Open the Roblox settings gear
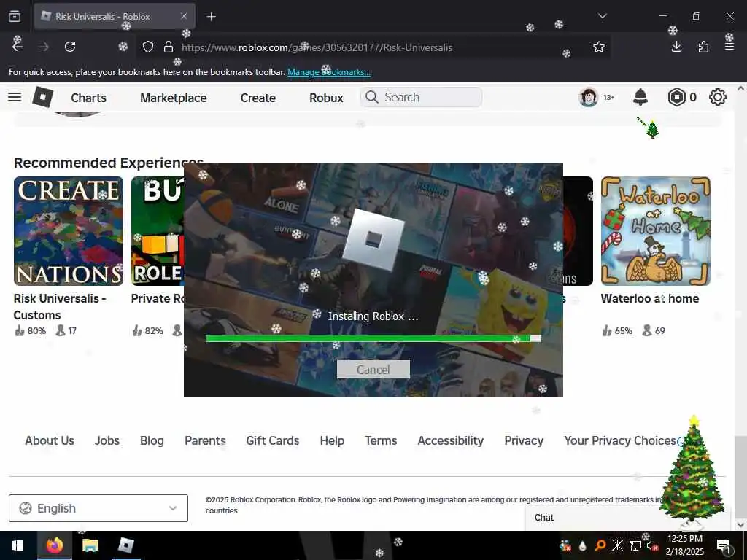Viewport: 747px width, 560px height. pyautogui.click(x=718, y=97)
